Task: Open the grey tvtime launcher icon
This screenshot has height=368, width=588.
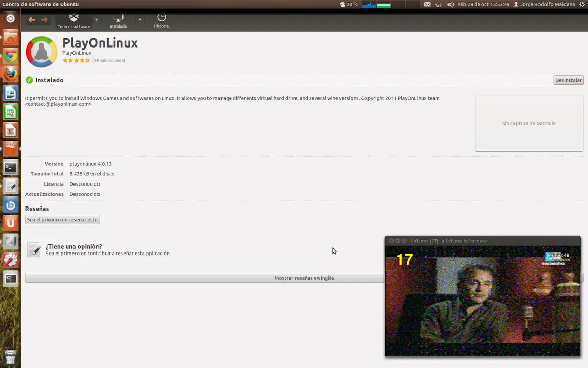Action: pos(11,241)
